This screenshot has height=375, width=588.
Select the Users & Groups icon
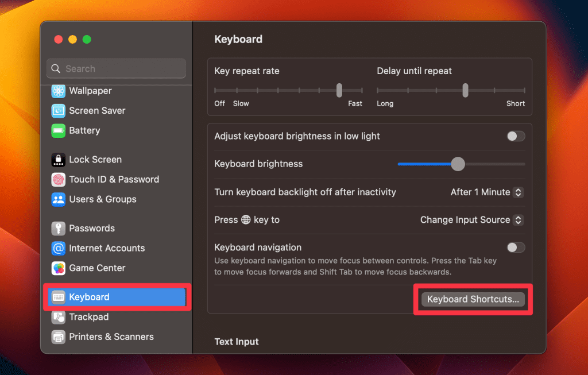(x=58, y=199)
